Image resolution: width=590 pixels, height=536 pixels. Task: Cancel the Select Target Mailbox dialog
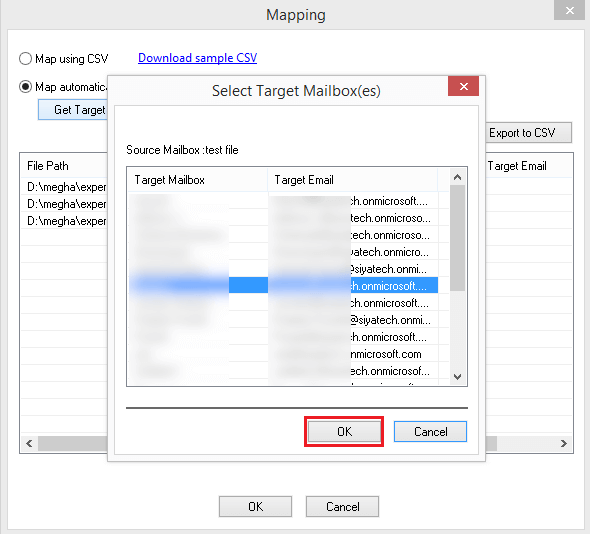point(430,431)
